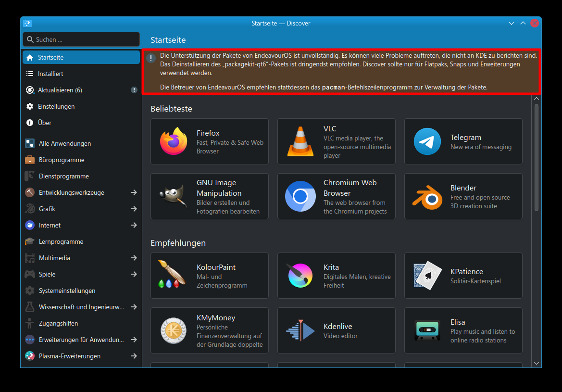Open the Elisa app card title
The height and width of the screenshot is (392, 562).
[457, 322]
